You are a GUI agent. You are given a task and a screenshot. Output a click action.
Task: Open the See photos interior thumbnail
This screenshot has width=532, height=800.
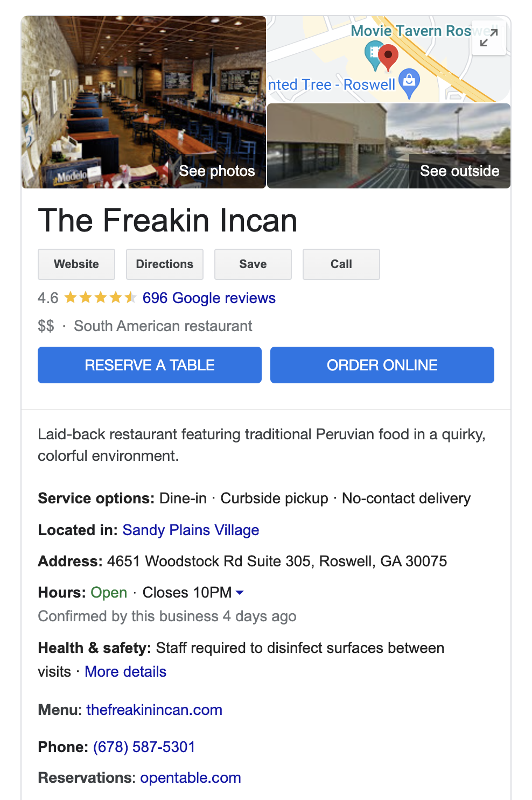144,102
